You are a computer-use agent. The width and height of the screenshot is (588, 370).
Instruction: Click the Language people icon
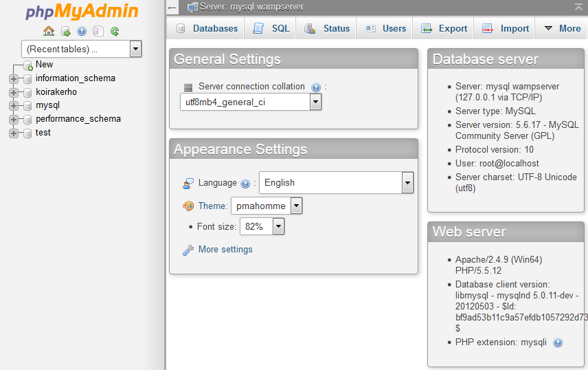click(188, 184)
